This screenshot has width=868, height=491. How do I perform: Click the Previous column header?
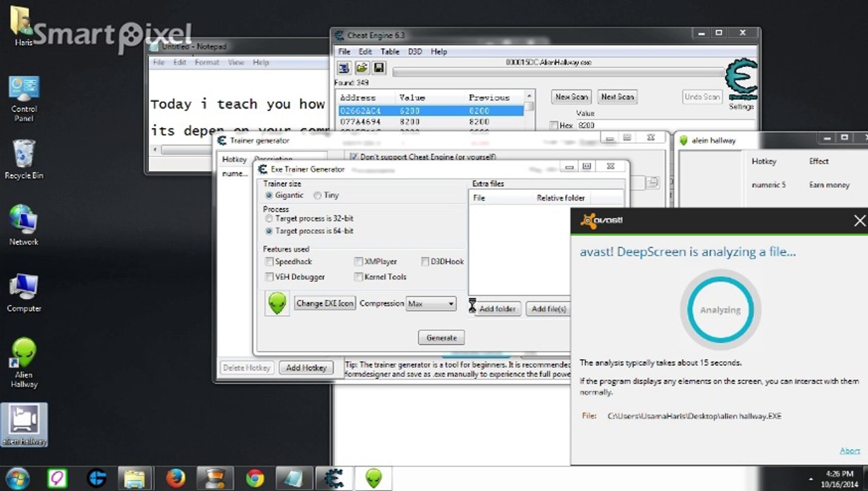pyautogui.click(x=490, y=98)
